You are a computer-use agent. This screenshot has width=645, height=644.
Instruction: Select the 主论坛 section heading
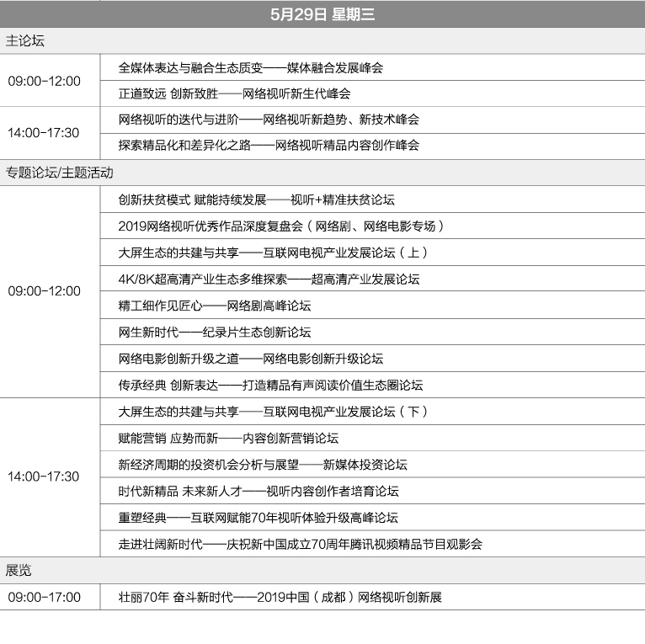coord(24,41)
